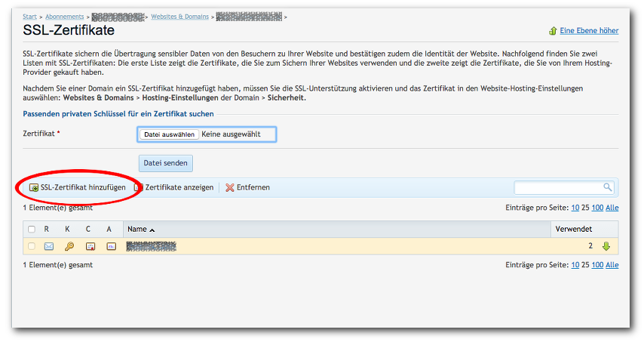This screenshot has width=644, height=342.
Task: Select Alle entries in bottom pager
Action: (x=612, y=265)
